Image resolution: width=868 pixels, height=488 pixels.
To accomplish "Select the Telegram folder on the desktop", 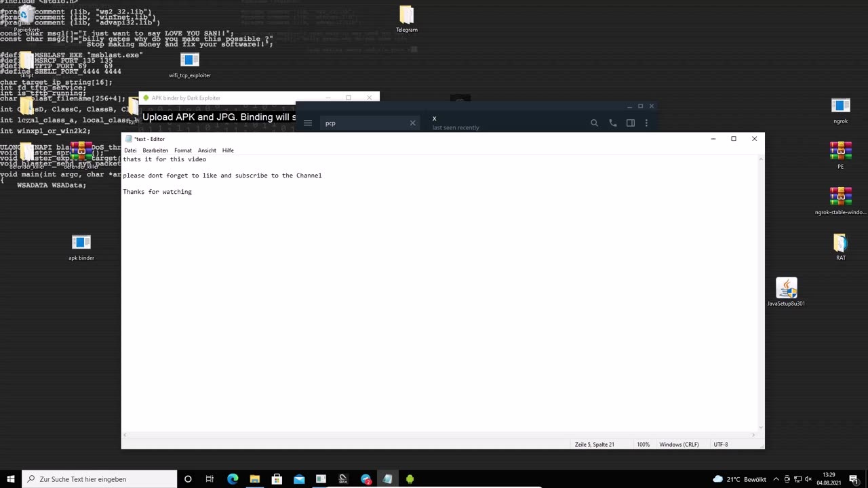I will tap(407, 19).
